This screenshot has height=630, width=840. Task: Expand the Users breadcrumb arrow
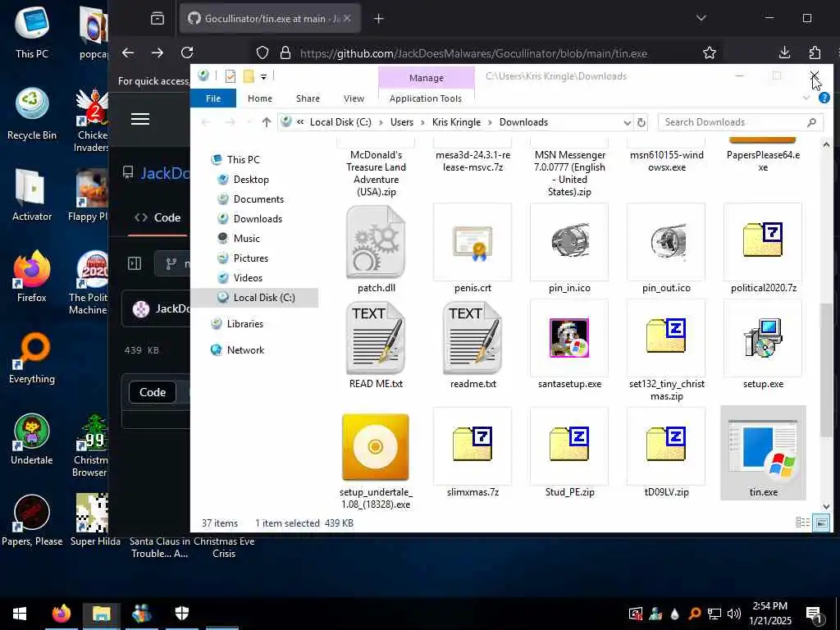pyautogui.click(x=422, y=123)
